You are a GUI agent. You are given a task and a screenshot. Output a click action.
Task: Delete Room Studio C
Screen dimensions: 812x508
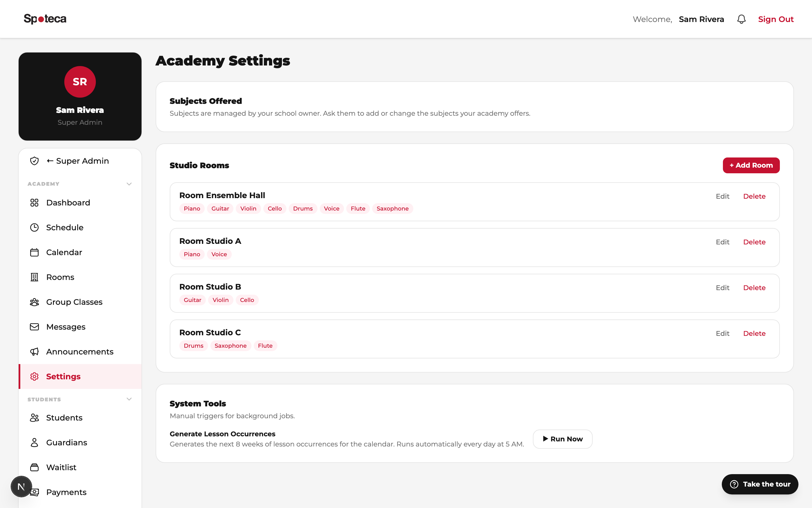754,333
